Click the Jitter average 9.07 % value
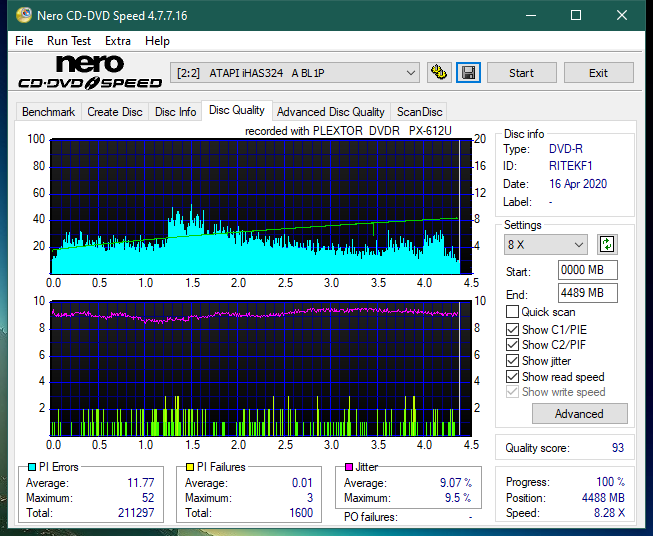The height and width of the screenshot is (536, 653). coord(456,483)
